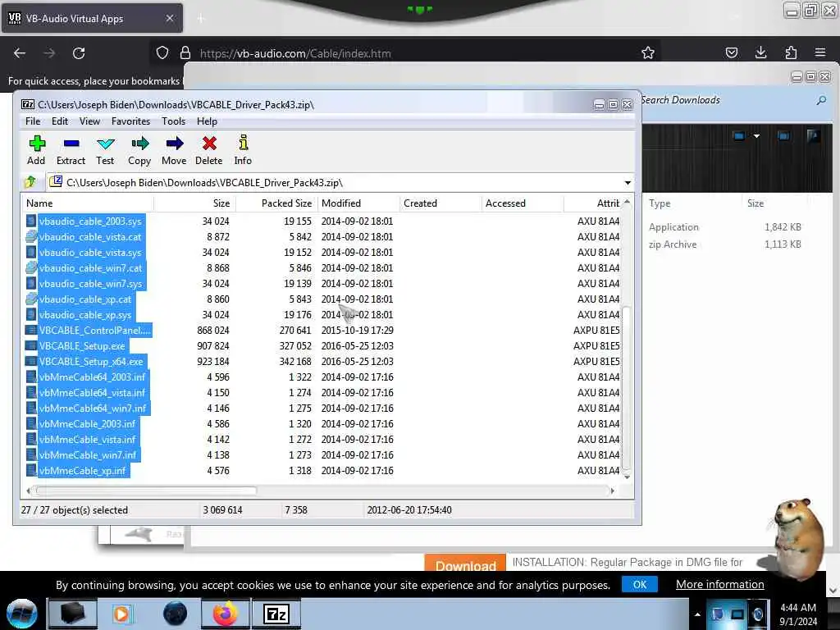Open the Favorites menu in 7-Zip
Image resolution: width=840 pixels, height=630 pixels.
(130, 121)
